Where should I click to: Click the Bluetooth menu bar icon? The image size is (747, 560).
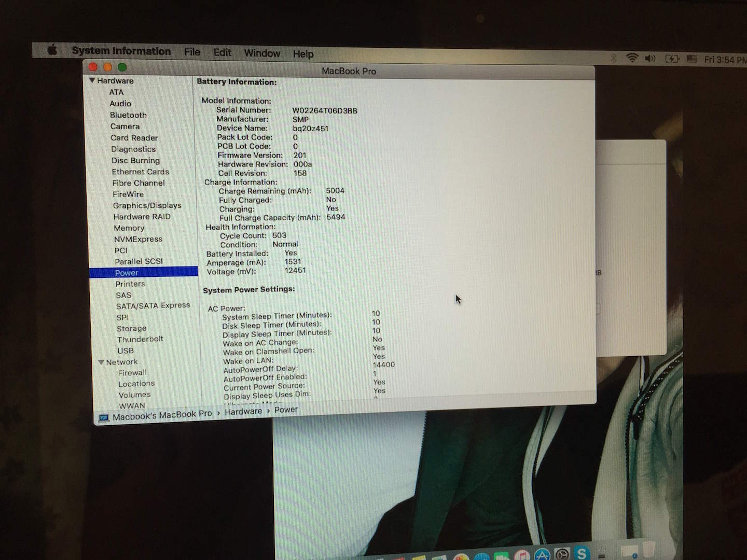point(614,58)
